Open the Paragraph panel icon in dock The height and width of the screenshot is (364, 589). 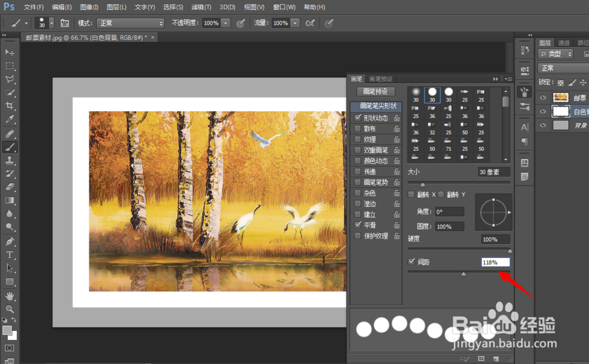click(524, 141)
